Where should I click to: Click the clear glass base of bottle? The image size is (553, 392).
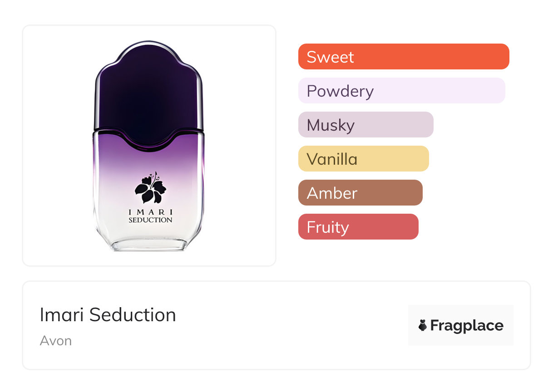click(149, 243)
